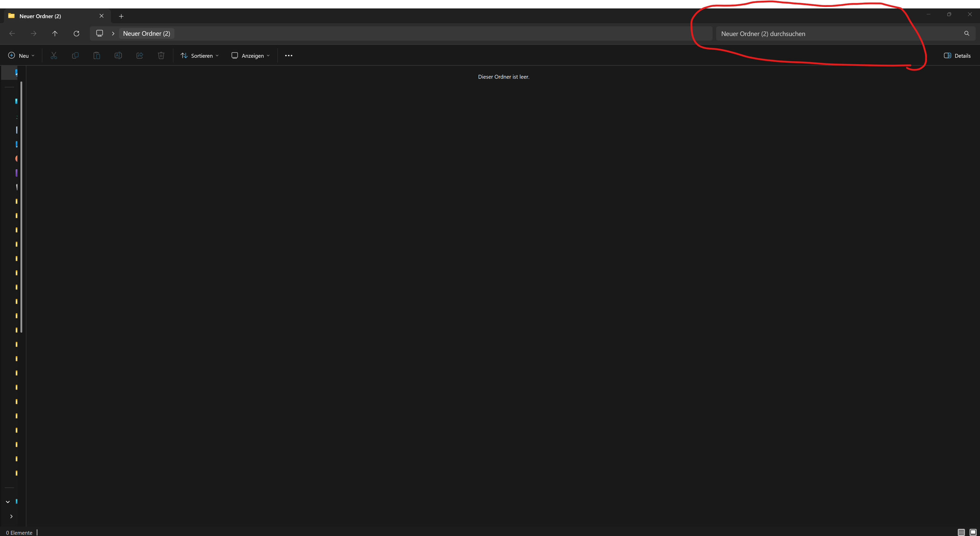Open a new File Explorer tab

pyautogui.click(x=121, y=16)
